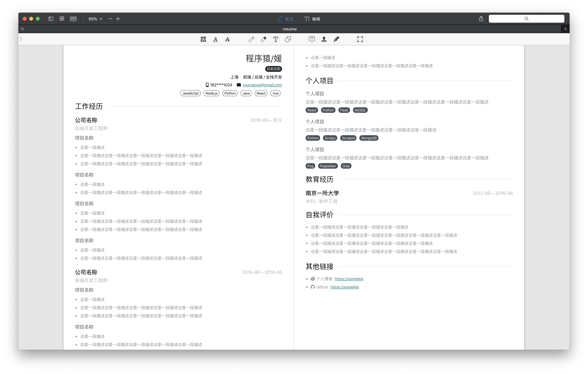This screenshot has height=374, width=588.
Task: Activate the rectangular selection tool
Action: [x=360, y=39]
